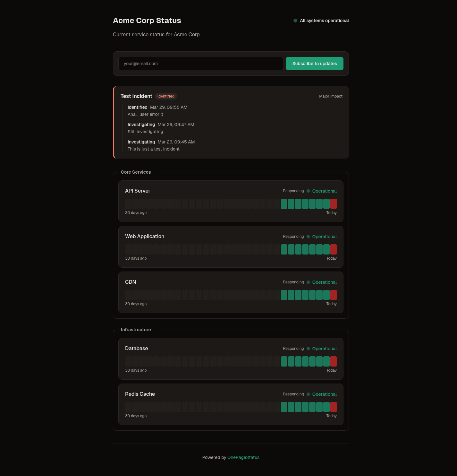Image resolution: width=457 pixels, height=476 pixels.
Task: Click the green indicator dot for CDN
Action: point(308,282)
